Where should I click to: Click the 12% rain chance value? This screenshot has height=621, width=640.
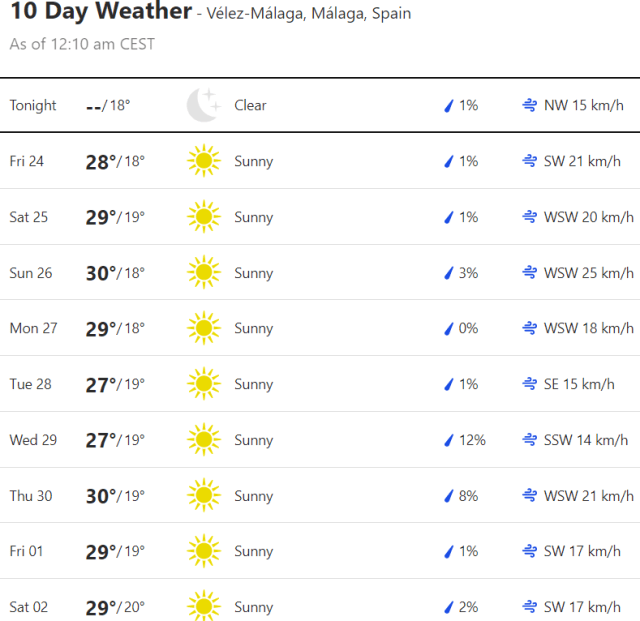click(x=472, y=440)
